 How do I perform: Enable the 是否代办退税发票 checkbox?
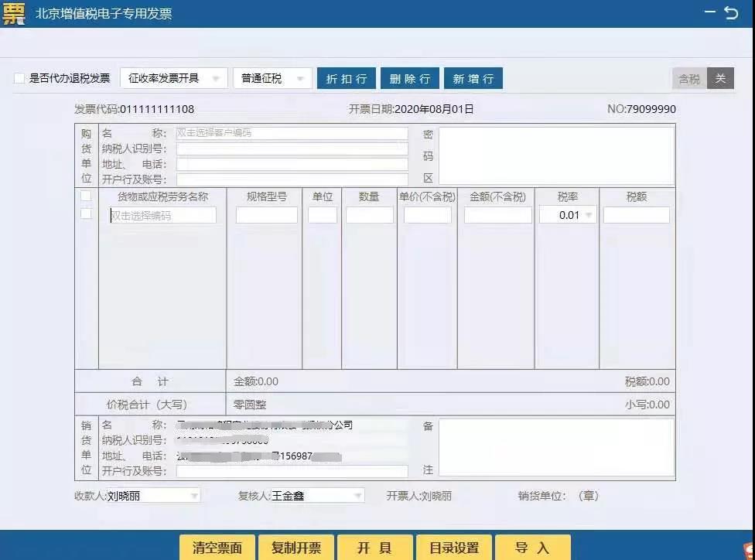(19, 78)
